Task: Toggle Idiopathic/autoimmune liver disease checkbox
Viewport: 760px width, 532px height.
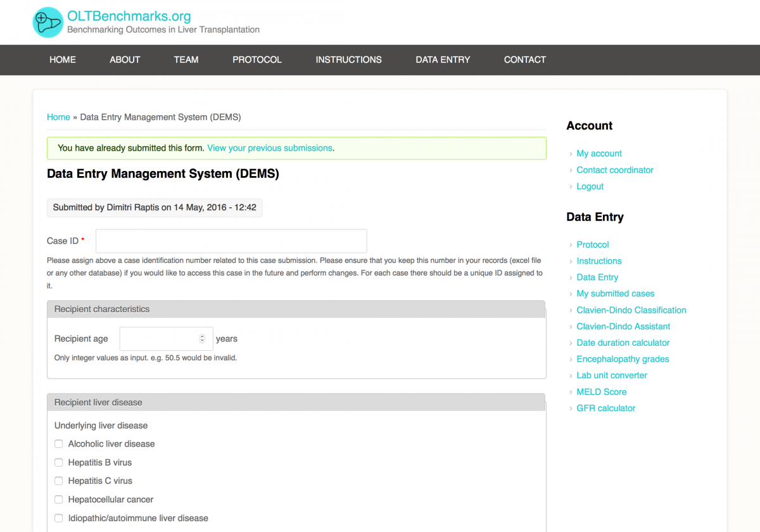Action: [59, 518]
